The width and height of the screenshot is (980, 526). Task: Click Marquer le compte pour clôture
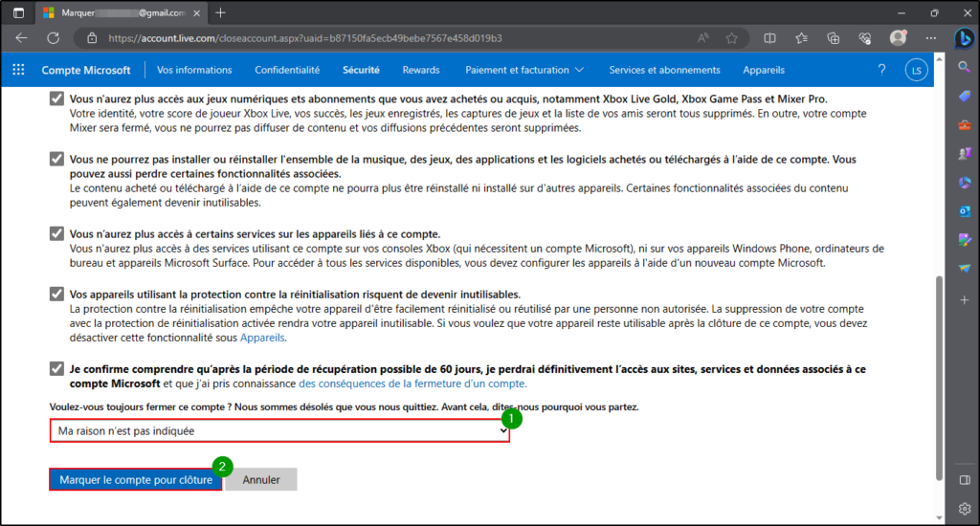pos(136,480)
